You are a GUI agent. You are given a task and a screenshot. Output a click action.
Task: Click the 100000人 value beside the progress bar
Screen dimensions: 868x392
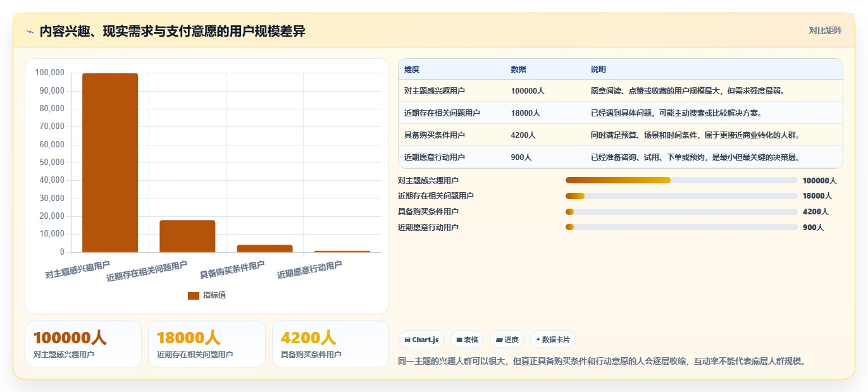pos(820,181)
